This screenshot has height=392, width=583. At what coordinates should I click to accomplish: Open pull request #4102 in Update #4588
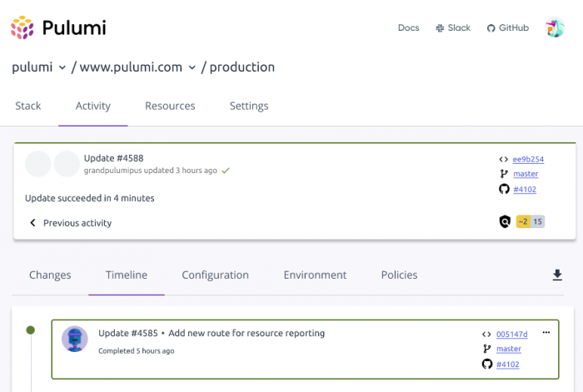coord(525,190)
